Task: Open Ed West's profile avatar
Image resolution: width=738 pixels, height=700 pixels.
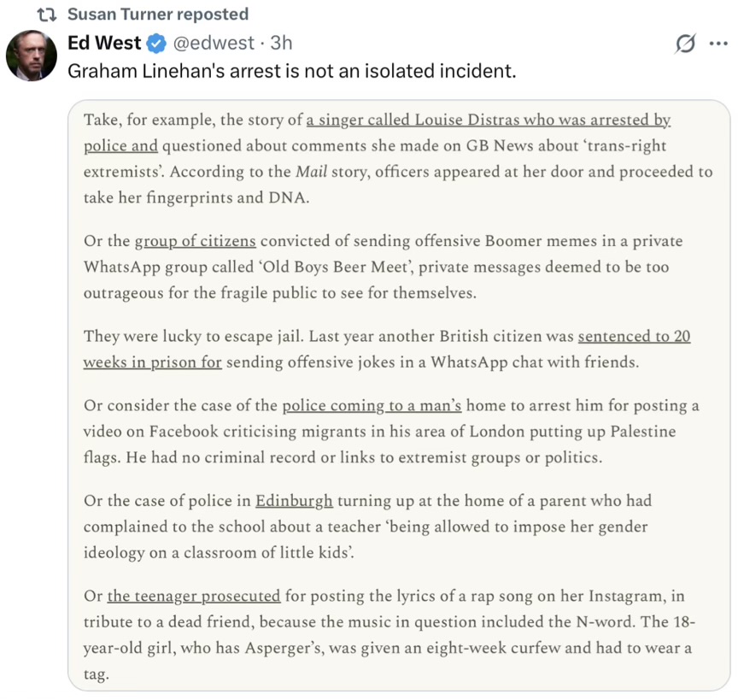Action: (x=32, y=56)
